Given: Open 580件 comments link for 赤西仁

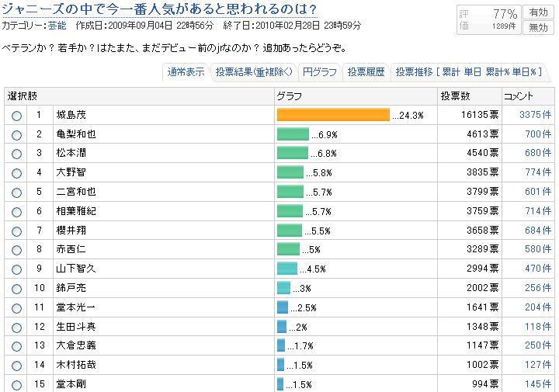Looking at the screenshot, I should (x=537, y=249).
